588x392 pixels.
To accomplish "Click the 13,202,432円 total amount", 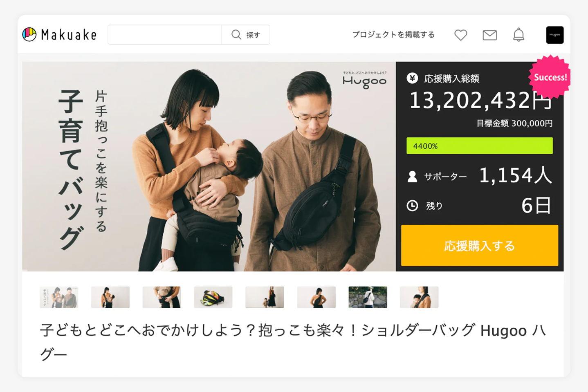I will click(x=481, y=100).
